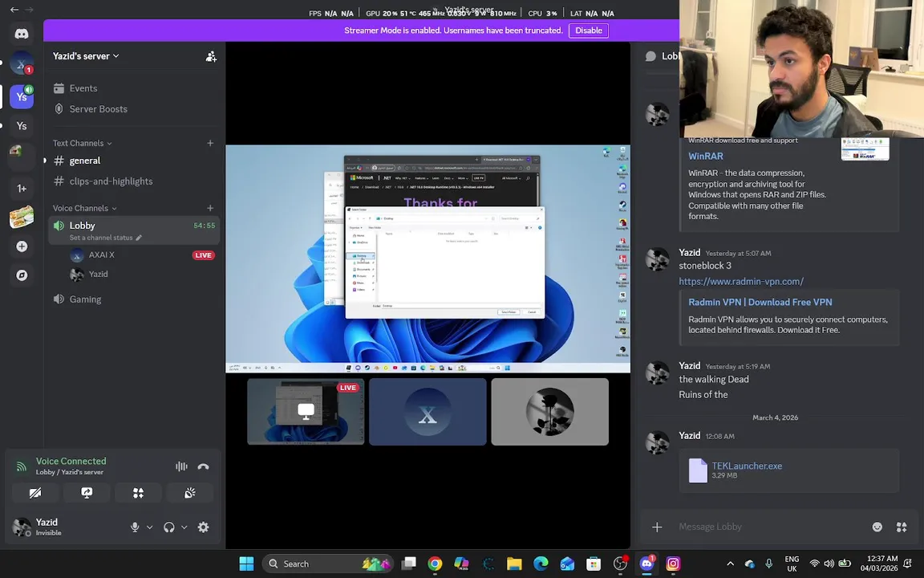Open the soundboard button
924x578 pixels.
[190, 493]
